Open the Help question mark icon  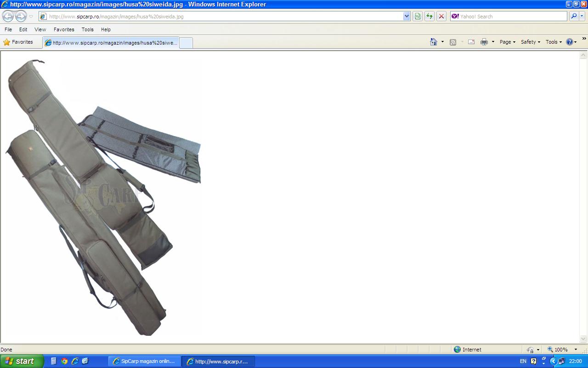pos(570,42)
